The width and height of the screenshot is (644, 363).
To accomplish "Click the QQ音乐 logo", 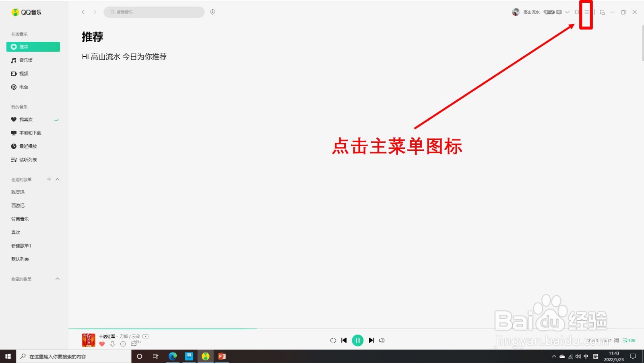I will tap(26, 12).
